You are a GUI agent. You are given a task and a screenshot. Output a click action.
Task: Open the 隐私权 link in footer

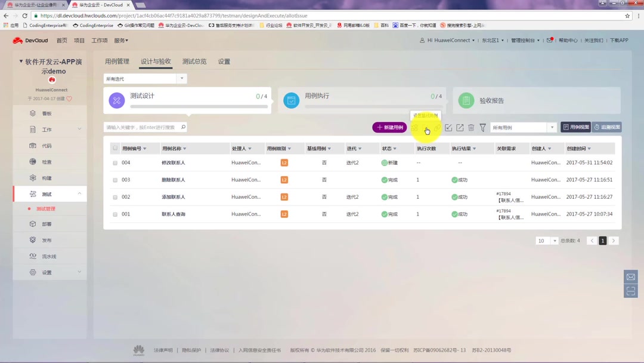[x=191, y=350]
